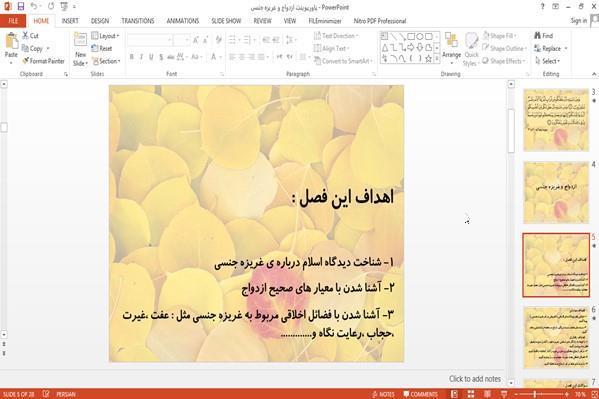The height and width of the screenshot is (399, 599).
Task: Select the rectangle shape in shapes gallery
Action: (x=411, y=37)
